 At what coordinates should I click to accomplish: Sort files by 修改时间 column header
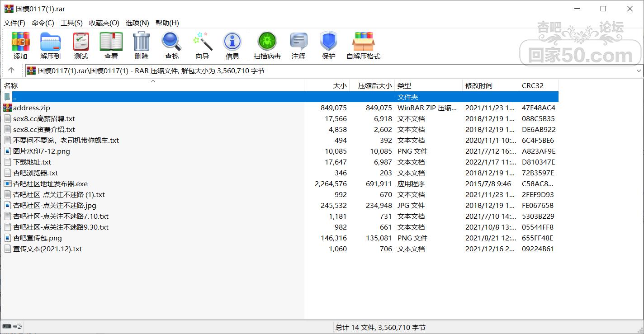[x=491, y=85]
